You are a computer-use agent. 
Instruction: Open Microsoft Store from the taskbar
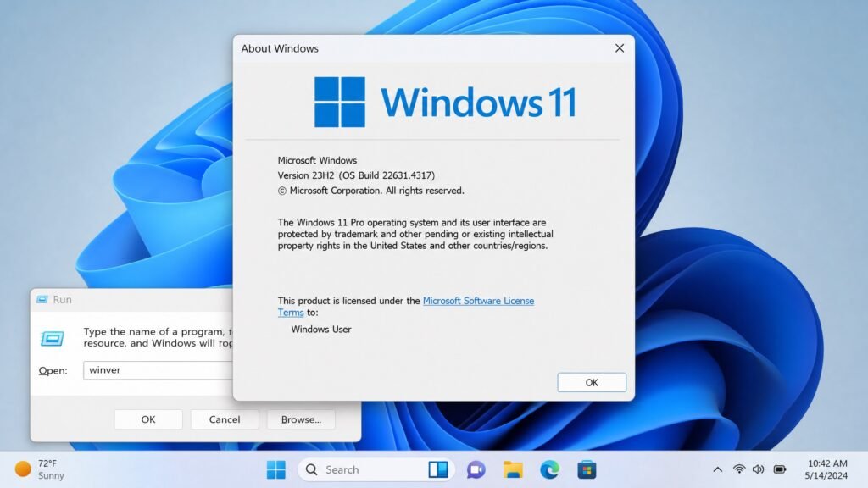pos(587,469)
